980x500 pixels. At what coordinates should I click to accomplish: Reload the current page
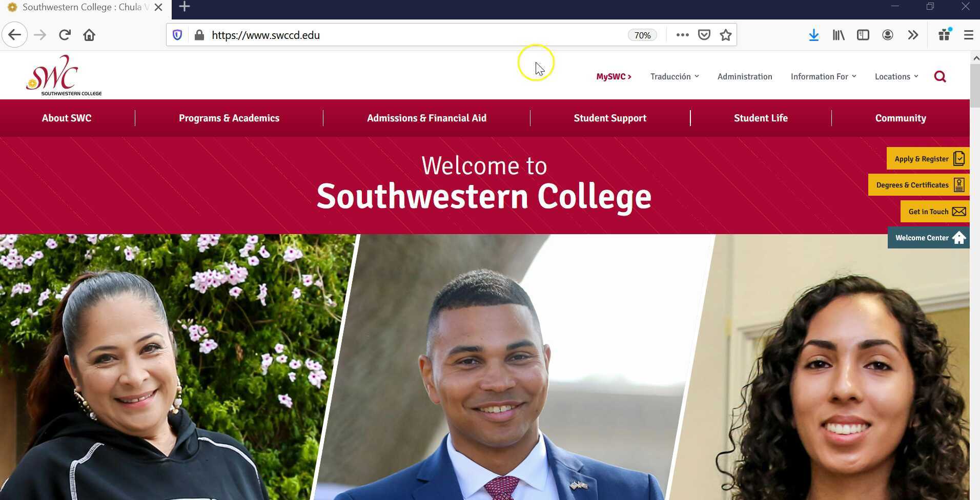pyautogui.click(x=65, y=35)
